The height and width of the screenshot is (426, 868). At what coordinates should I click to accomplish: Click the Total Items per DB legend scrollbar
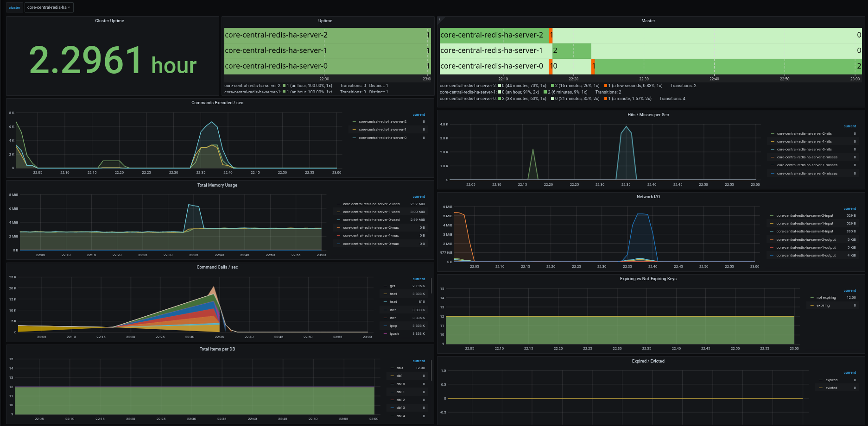pyautogui.click(x=431, y=370)
